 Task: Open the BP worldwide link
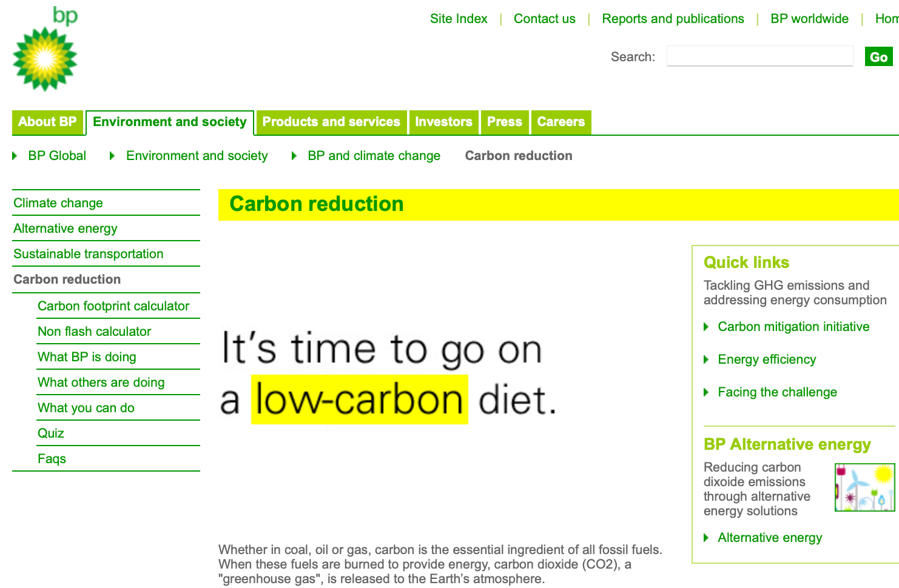tap(809, 19)
